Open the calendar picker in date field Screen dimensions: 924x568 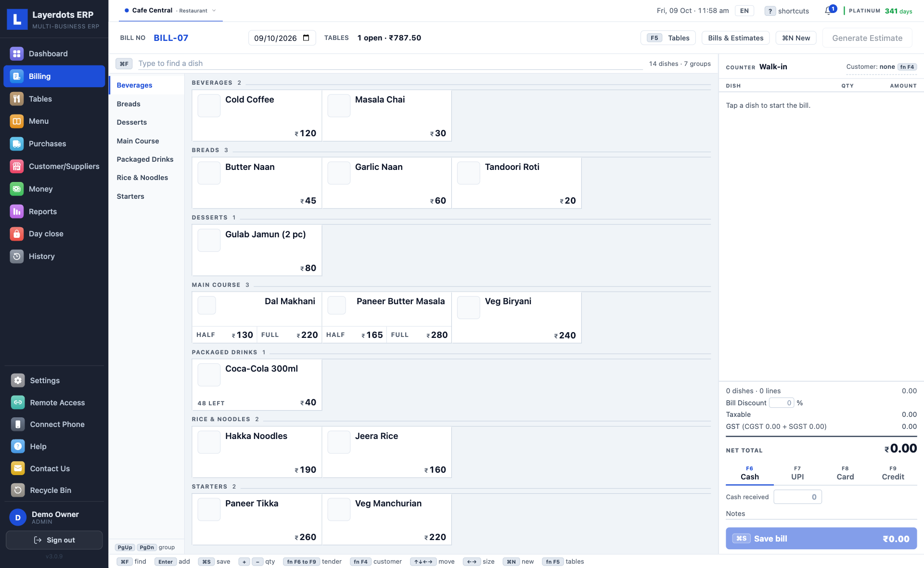tap(306, 38)
